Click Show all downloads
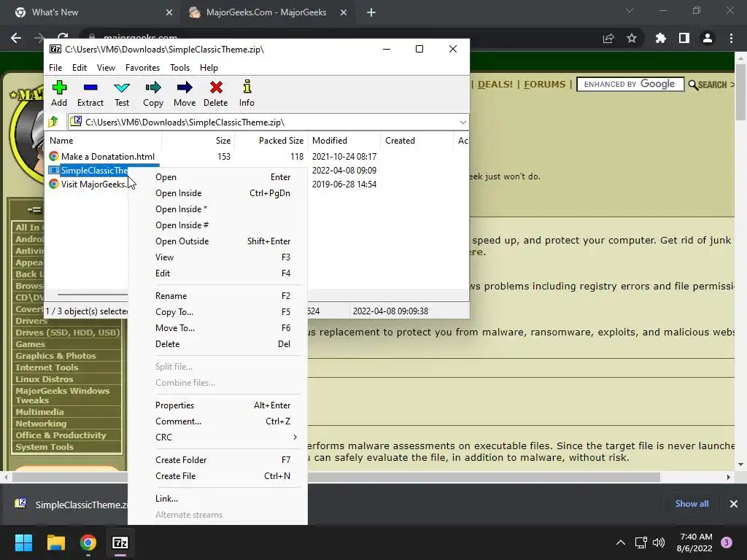 coord(692,503)
